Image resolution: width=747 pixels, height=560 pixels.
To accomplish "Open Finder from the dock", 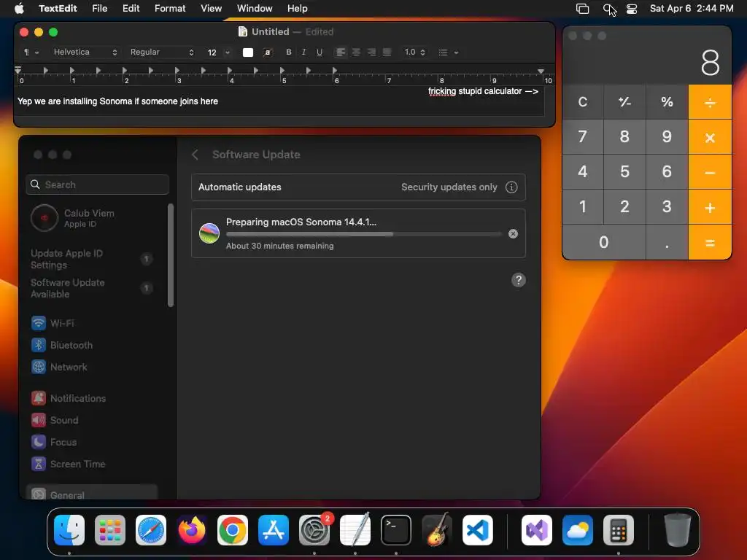I will [69, 530].
